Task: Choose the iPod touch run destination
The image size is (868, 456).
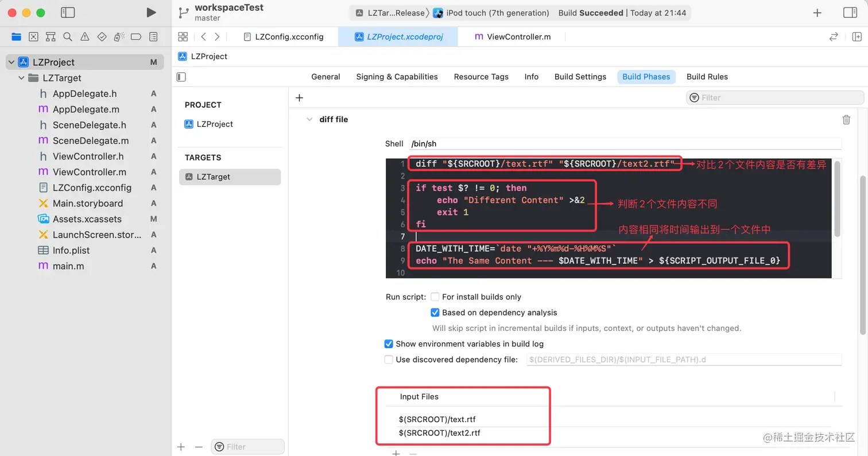Action: coord(491,13)
